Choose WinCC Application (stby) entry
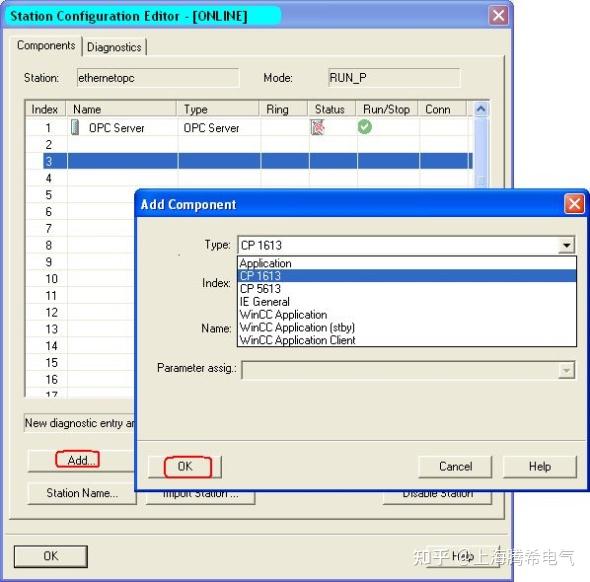Image resolution: width=590 pixels, height=582 pixels. 407,327
